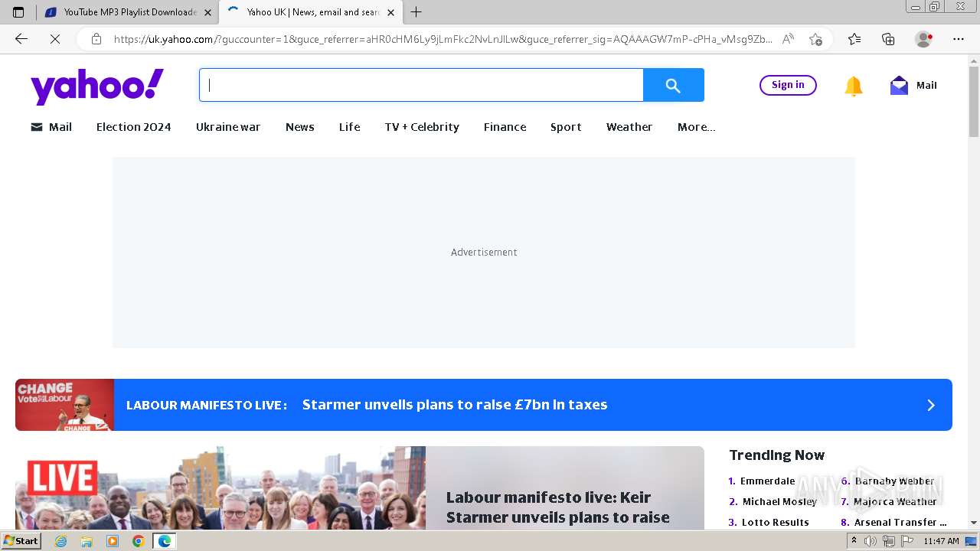Open trending topic Majorca Weather
Screen dimensions: 980x551
coord(895,502)
